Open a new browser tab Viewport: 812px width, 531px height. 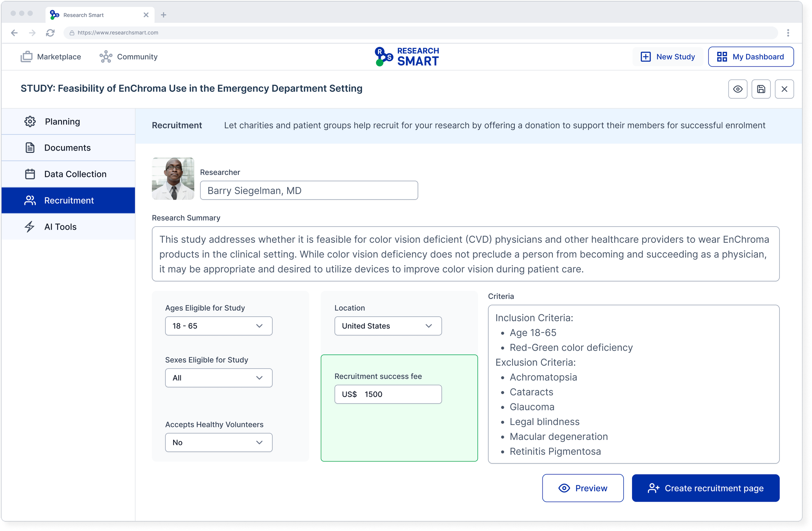point(163,15)
